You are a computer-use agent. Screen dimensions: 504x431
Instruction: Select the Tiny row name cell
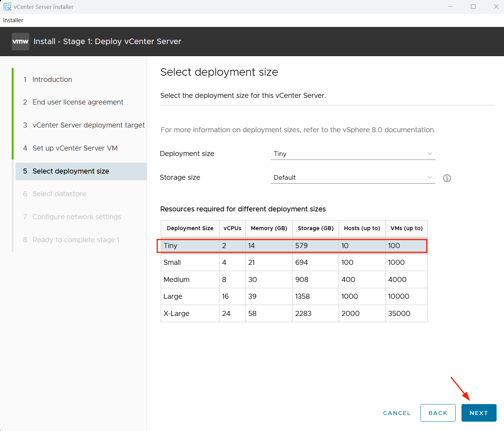[x=190, y=246]
